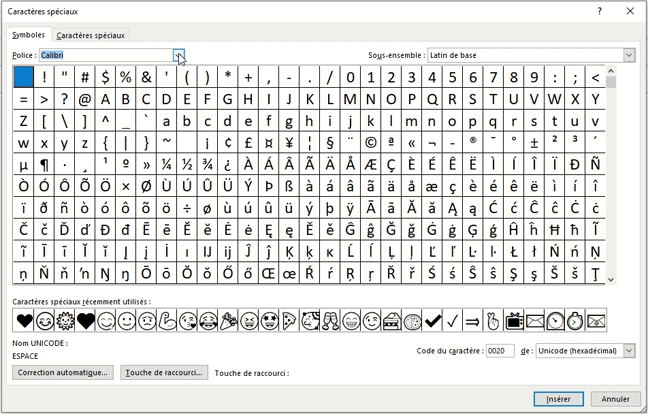The width and height of the screenshot is (648, 414).
Task: Pick the sun with face symbol
Action: click(65, 321)
